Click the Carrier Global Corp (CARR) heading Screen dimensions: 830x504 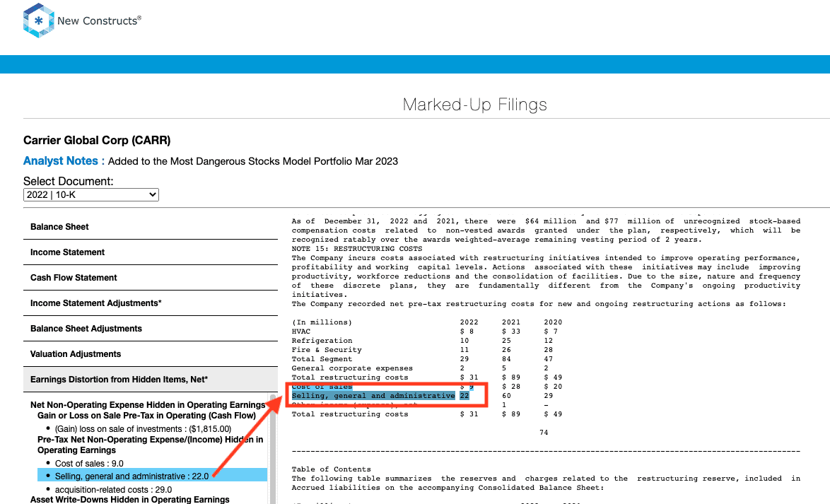(97, 140)
